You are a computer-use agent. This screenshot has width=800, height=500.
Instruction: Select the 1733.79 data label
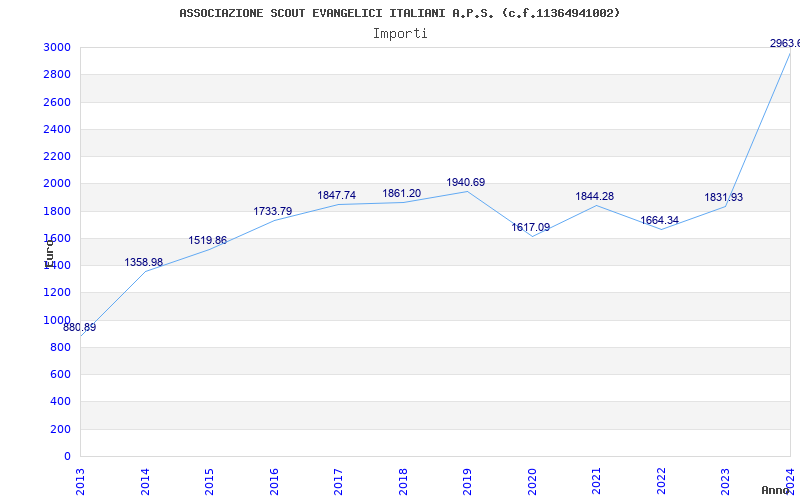(x=273, y=211)
